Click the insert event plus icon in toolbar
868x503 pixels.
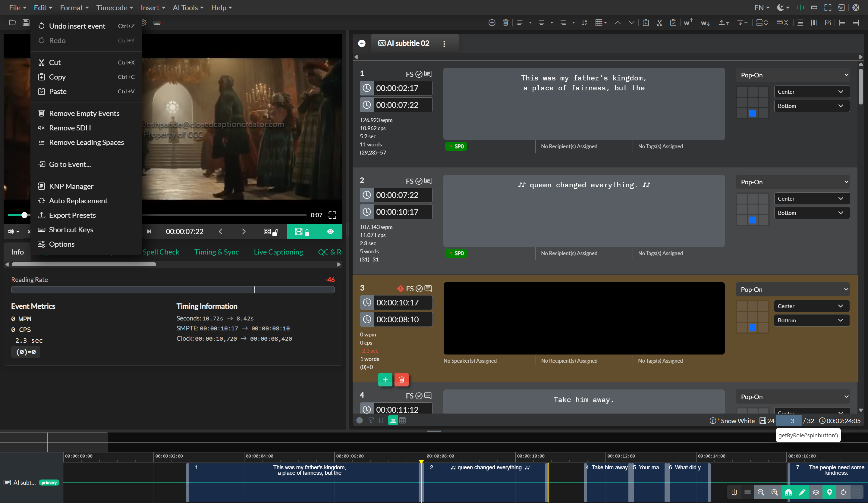click(492, 23)
